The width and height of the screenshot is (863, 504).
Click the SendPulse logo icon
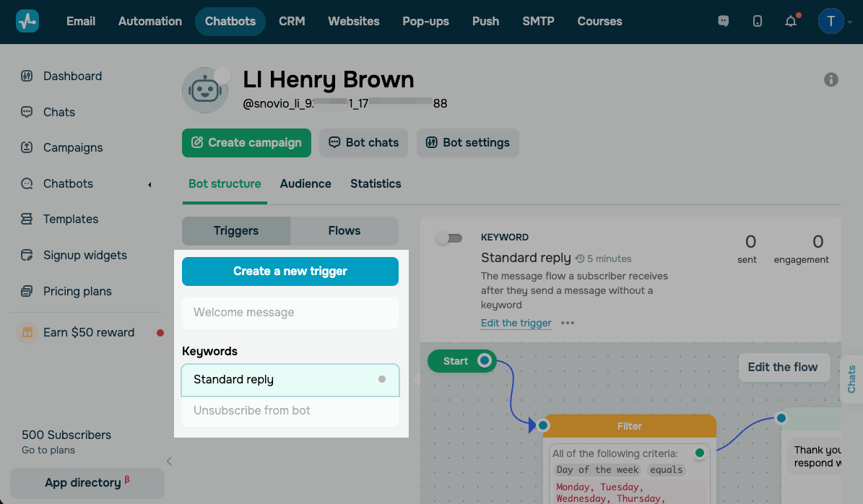27,22
